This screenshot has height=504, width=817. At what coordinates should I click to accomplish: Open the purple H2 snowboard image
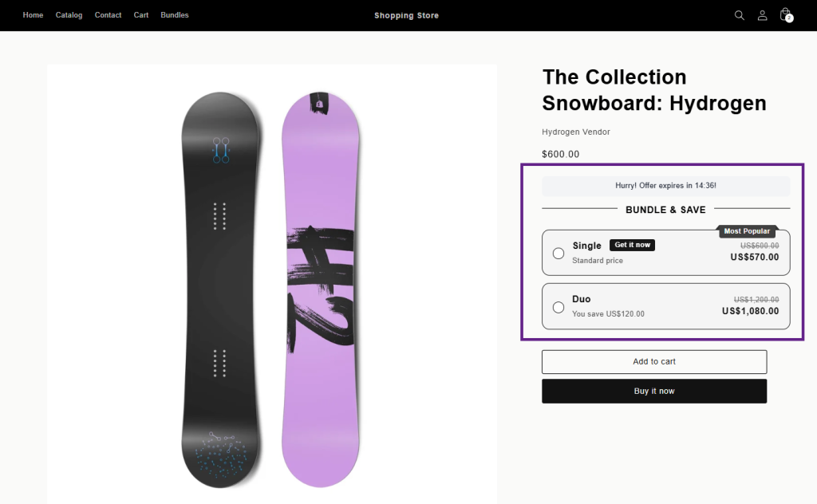pos(321,290)
